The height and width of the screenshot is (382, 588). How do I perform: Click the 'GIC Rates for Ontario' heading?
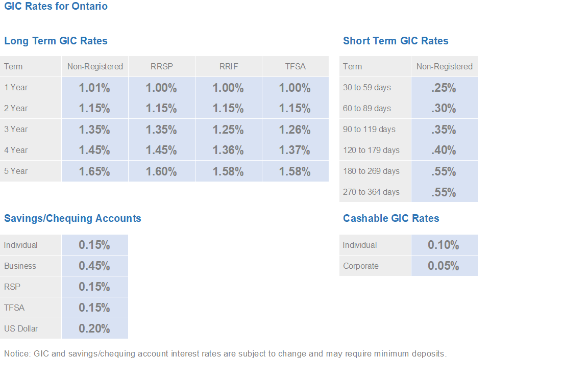point(56,7)
